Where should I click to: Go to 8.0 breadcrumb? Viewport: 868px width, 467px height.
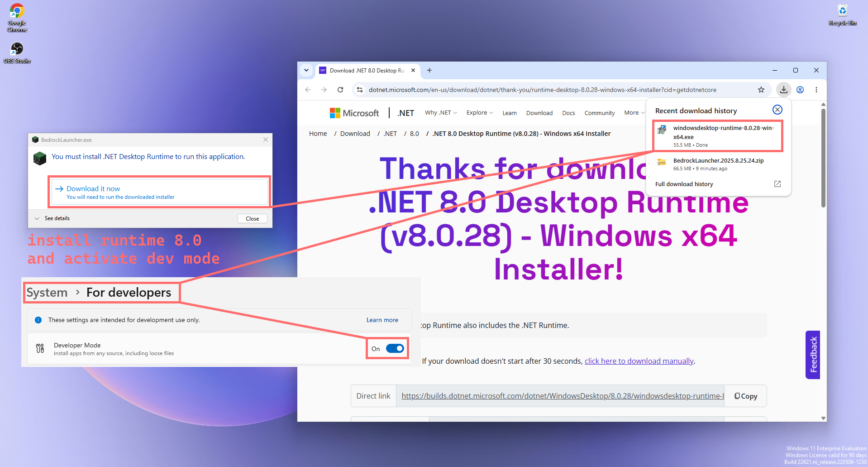click(415, 134)
